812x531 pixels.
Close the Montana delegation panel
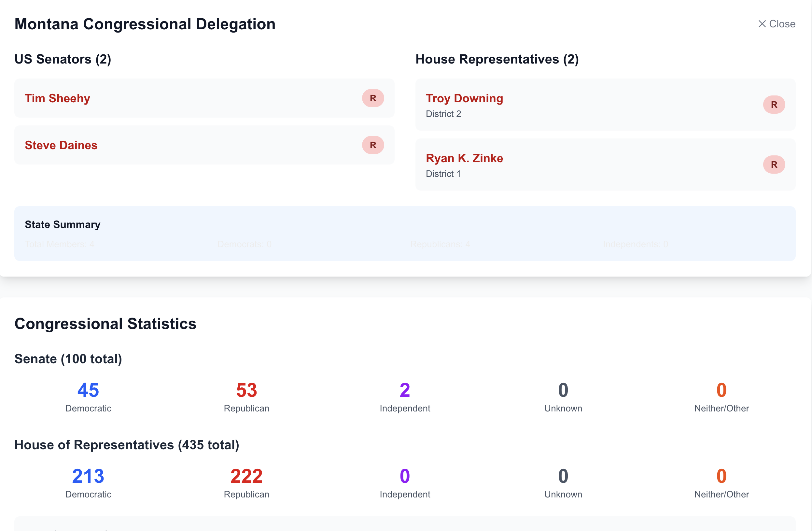(x=777, y=24)
